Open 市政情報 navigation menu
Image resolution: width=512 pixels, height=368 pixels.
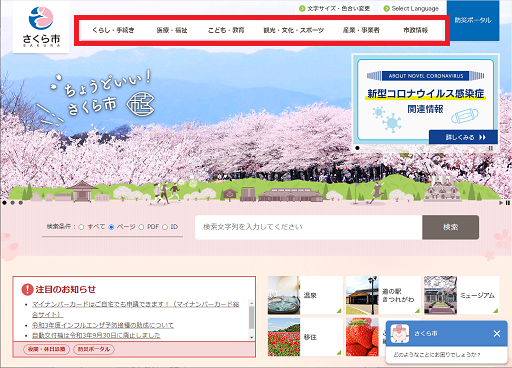coord(415,30)
